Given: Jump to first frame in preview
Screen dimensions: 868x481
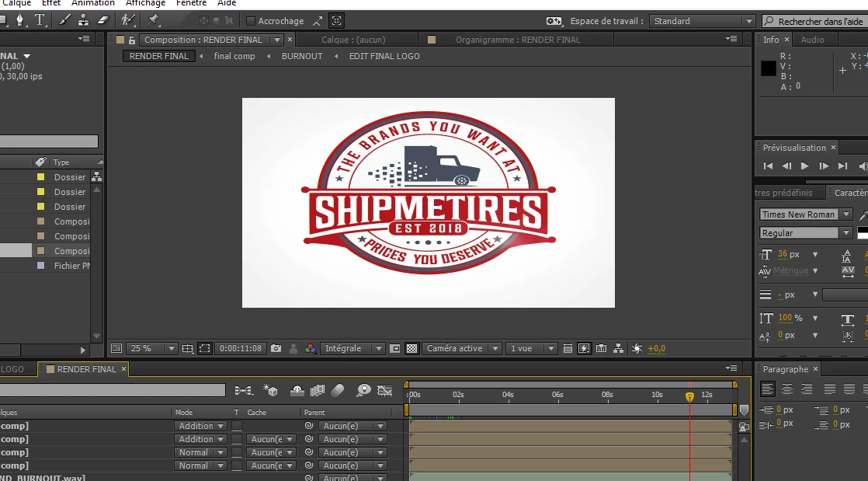Looking at the screenshot, I should 768,166.
